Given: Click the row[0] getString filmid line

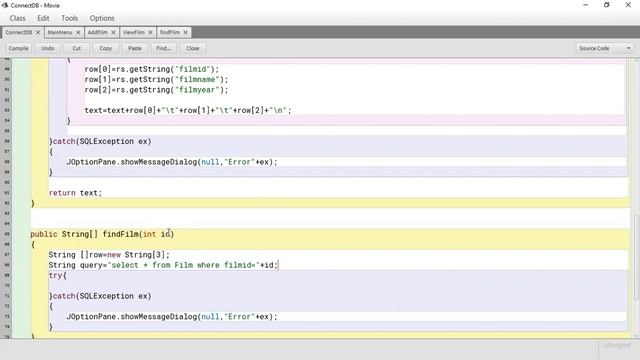Looking at the screenshot, I should (151, 69).
